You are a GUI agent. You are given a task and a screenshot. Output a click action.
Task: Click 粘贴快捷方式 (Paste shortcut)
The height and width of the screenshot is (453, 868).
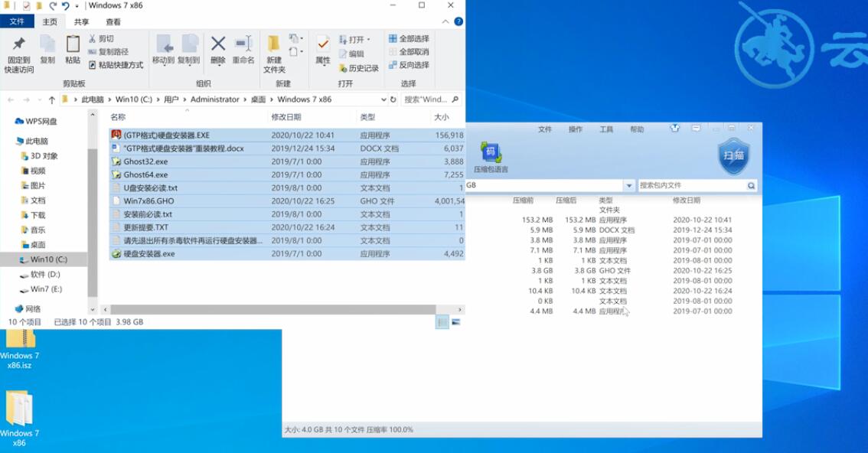pos(116,65)
